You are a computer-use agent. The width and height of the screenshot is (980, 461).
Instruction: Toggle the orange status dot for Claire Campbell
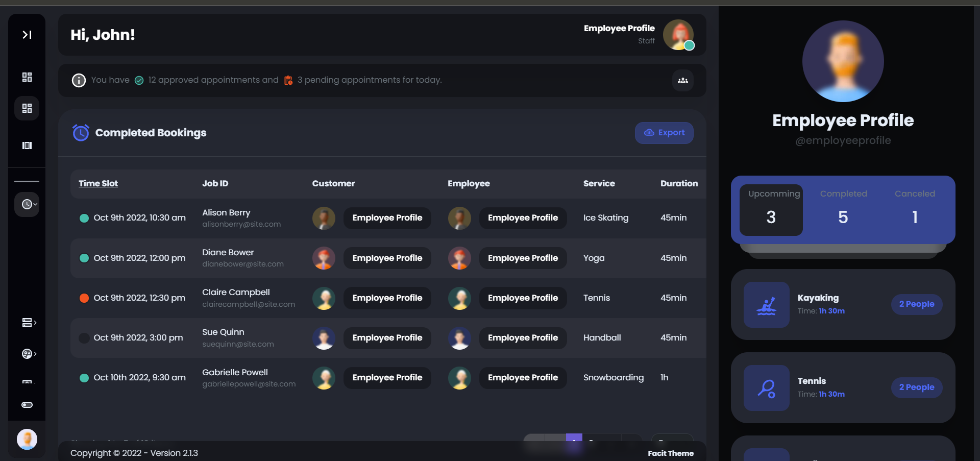click(x=84, y=298)
